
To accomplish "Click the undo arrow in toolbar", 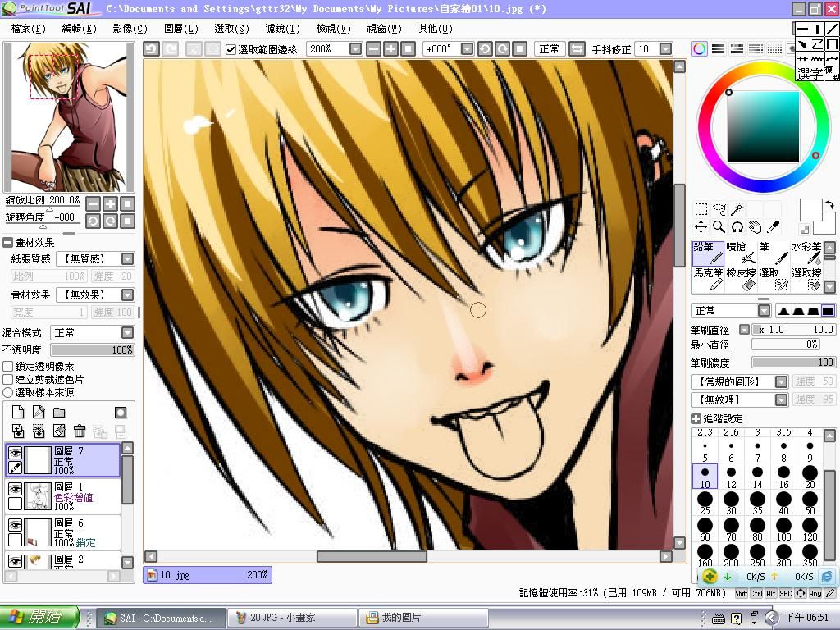I will [151, 49].
